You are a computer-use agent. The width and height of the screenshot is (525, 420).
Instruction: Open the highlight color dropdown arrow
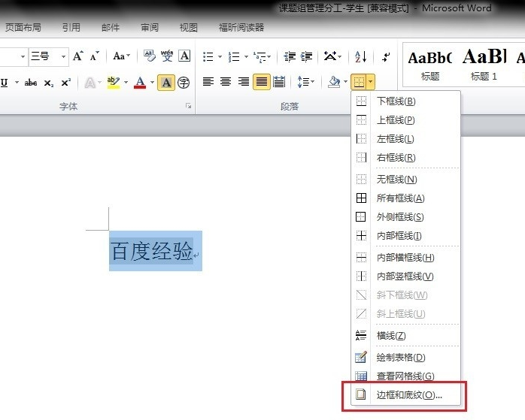[x=126, y=82]
